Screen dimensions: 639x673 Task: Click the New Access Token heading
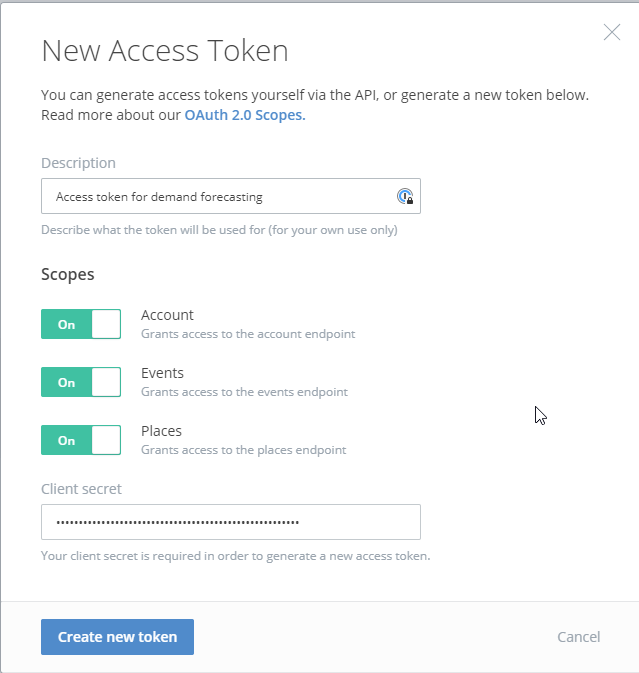click(x=165, y=51)
